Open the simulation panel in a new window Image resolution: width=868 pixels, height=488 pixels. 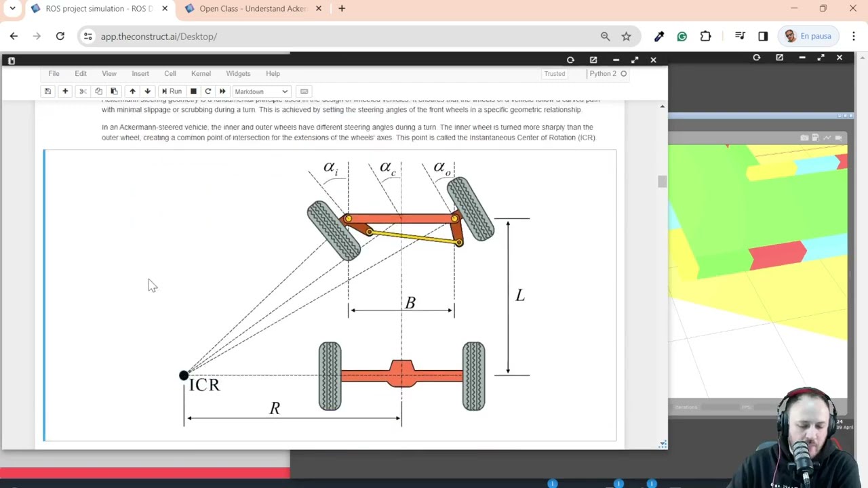click(780, 58)
